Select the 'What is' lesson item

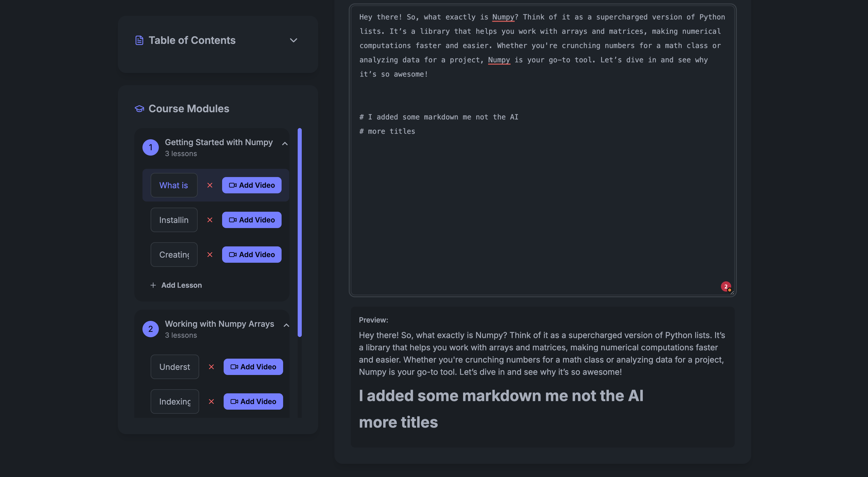(174, 185)
